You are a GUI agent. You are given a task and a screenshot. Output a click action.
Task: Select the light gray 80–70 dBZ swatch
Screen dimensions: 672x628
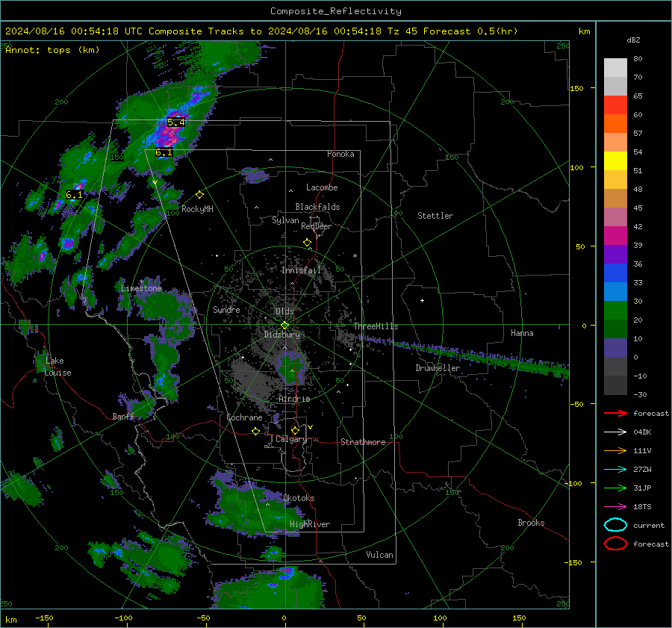[615, 68]
